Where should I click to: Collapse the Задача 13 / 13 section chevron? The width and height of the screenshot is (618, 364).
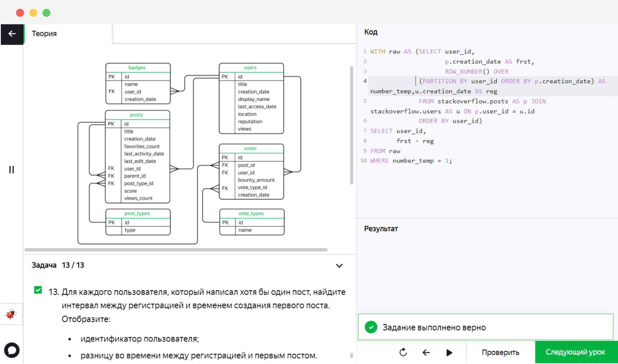coord(339,266)
